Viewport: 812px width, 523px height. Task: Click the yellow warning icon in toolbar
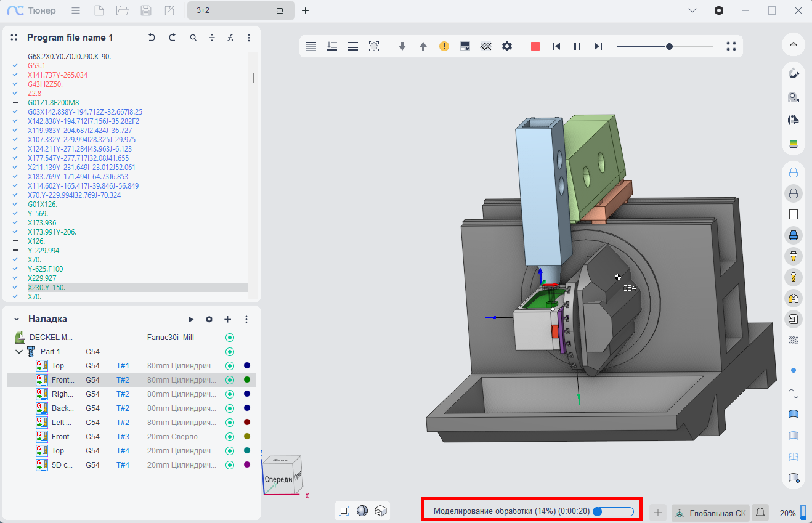[x=444, y=46]
